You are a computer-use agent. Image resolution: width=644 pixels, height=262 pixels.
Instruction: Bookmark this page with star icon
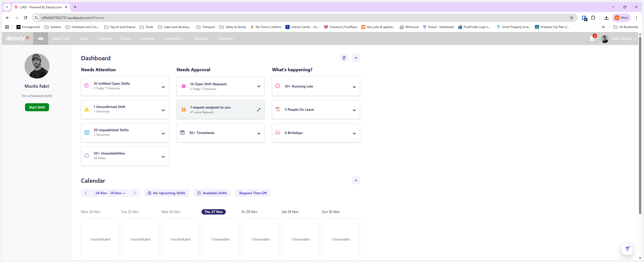571,18
